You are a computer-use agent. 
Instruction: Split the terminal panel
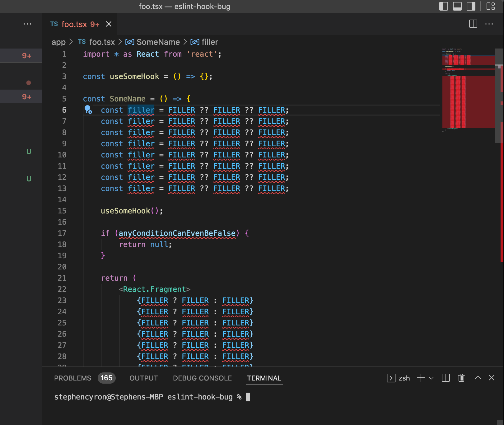tap(446, 378)
